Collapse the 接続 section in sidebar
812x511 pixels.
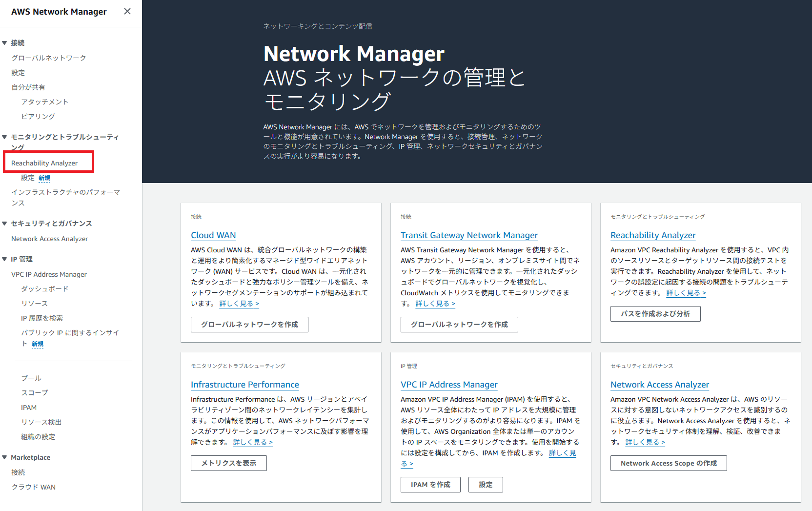(x=4, y=43)
